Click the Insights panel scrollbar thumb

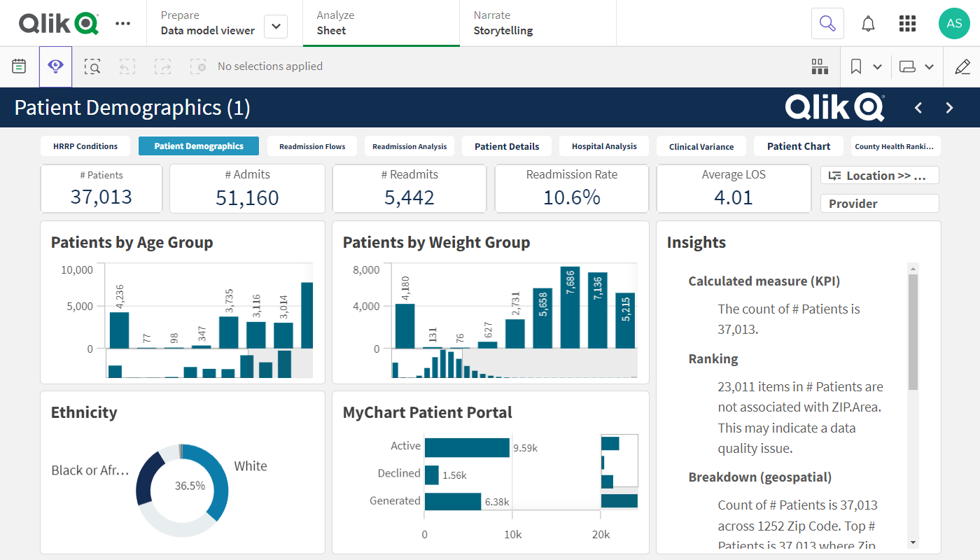[x=913, y=332]
